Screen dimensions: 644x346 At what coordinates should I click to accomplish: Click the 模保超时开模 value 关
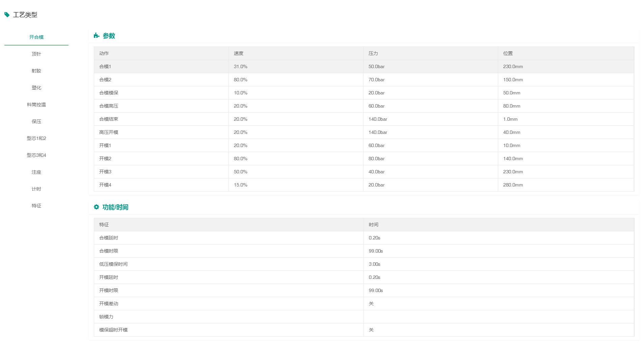click(x=371, y=330)
